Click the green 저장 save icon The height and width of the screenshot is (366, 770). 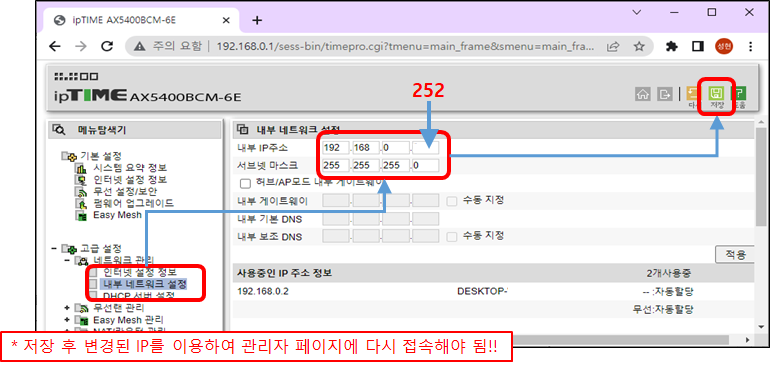tap(715, 93)
